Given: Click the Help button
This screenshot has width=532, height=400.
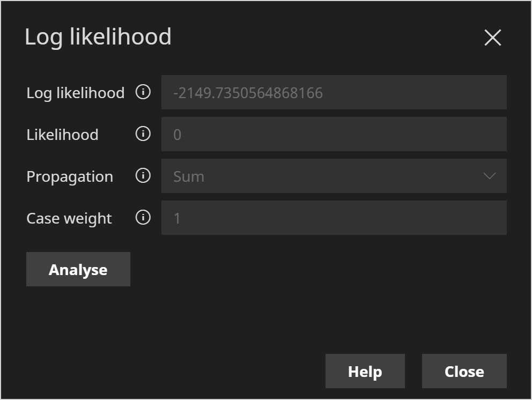Looking at the screenshot, I should pyautogui.click(x=365, y=371).
